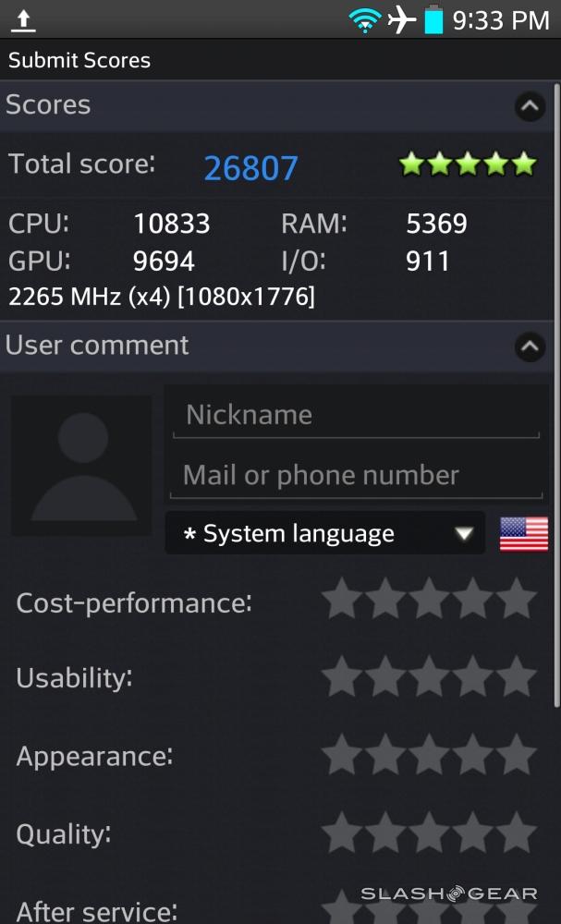The image size is (561, 924).
Task: Rate Quality four stars
Action: pos(473,832)
